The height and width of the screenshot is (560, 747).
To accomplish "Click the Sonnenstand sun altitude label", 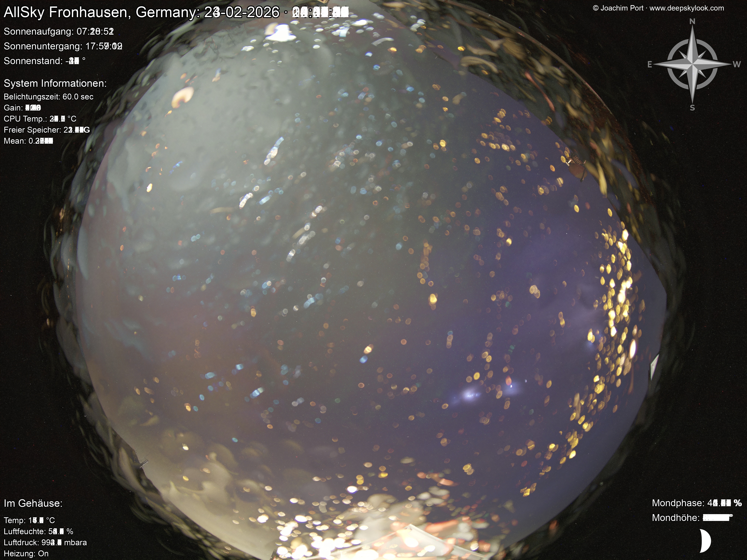I will (x=44, y=61).
